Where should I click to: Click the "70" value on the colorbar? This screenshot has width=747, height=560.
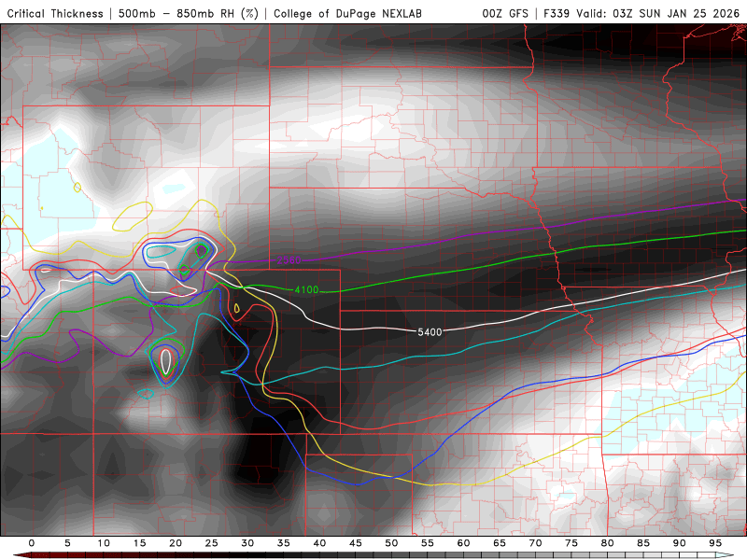click(535, 543)
